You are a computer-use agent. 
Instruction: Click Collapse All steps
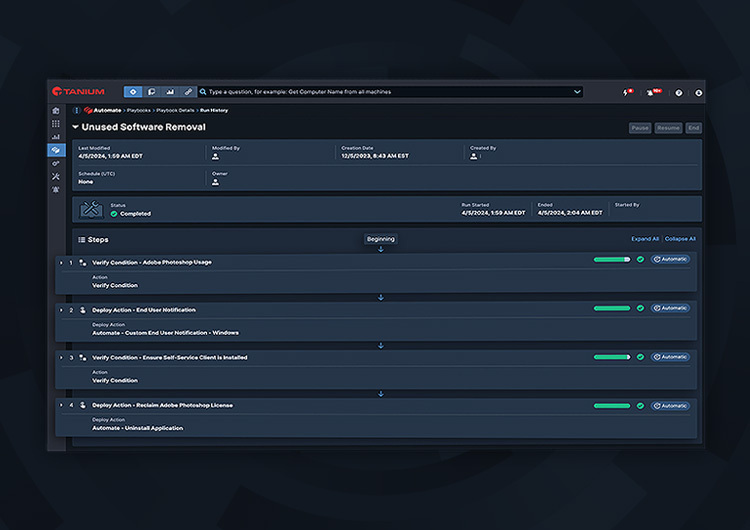[x=680, y=239]
